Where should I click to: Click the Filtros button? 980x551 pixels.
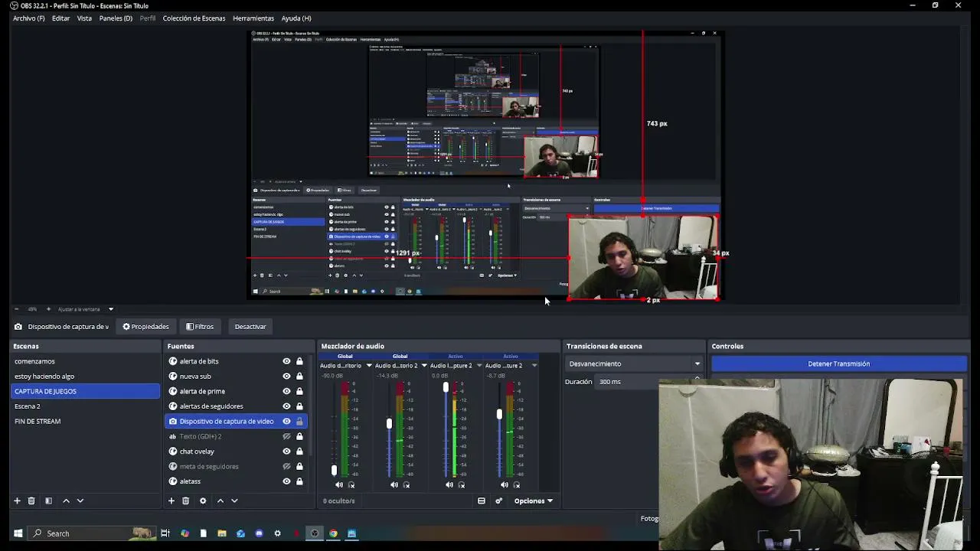pos(200,327)
